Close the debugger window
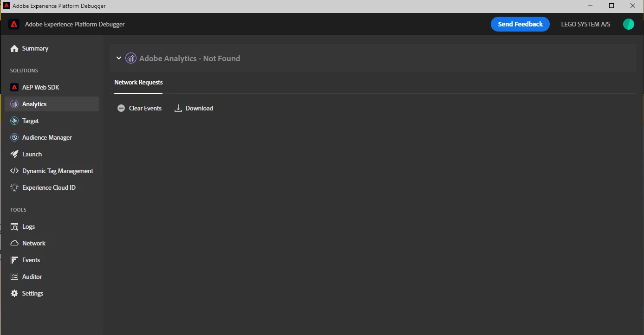This screenshot has height=335, width=644. pos(633,6)
